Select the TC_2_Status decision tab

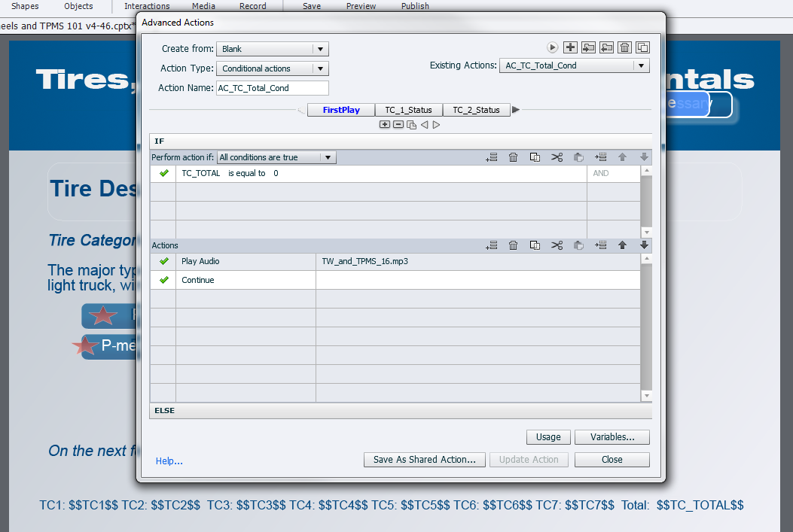coord(476,110)
